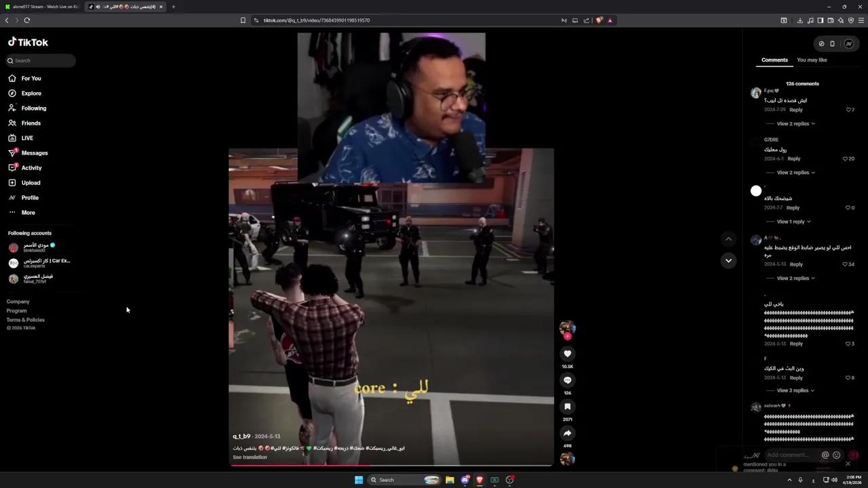Reload the page in the browser
This screenshot has width=868, height=488.
click(27, 20)
